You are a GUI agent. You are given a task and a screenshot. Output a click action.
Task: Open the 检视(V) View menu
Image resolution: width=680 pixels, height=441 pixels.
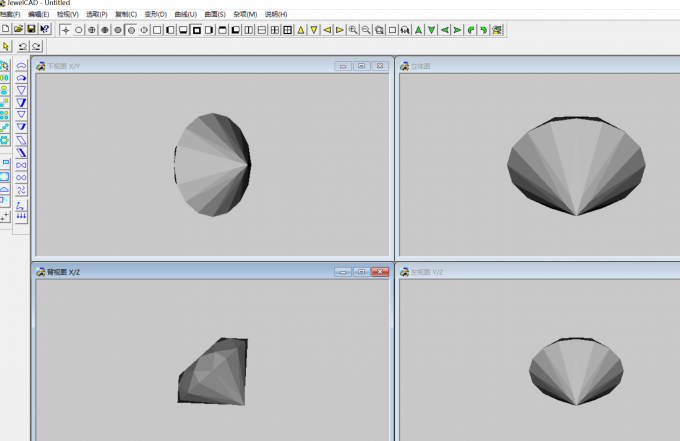(x=68, y=14)
